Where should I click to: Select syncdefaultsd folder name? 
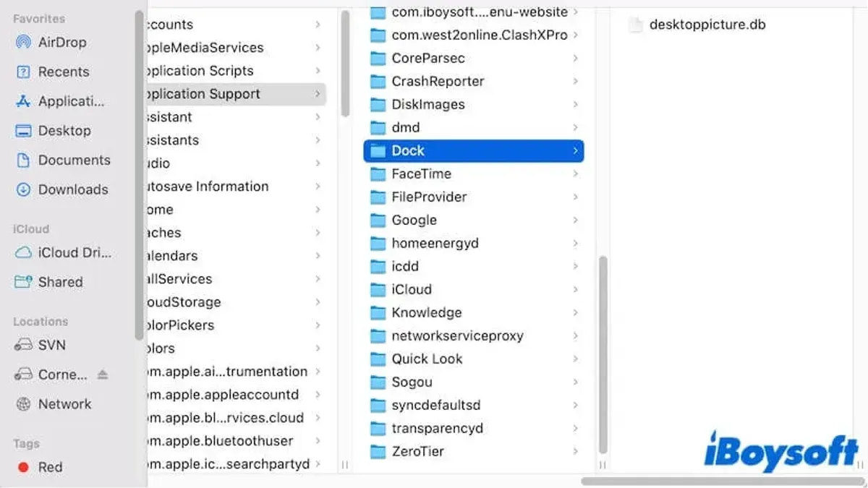click(x=436, y=405)
